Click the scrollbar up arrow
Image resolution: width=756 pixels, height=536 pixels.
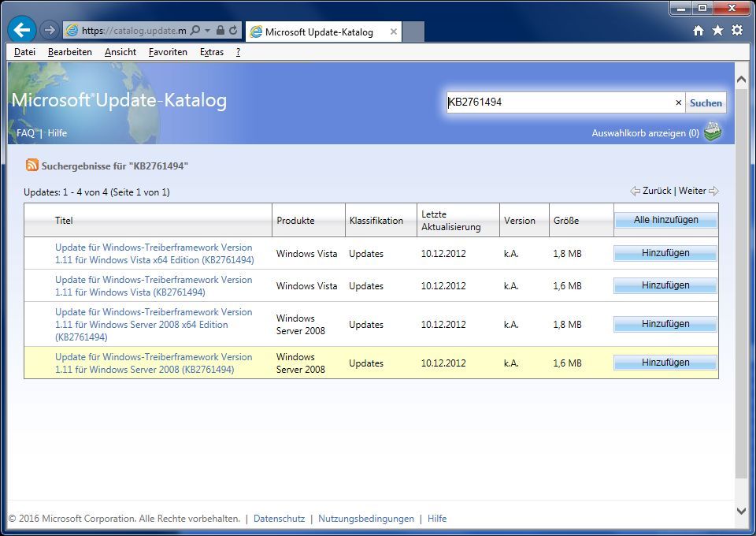pyautogui.click(x=742, y=80)
